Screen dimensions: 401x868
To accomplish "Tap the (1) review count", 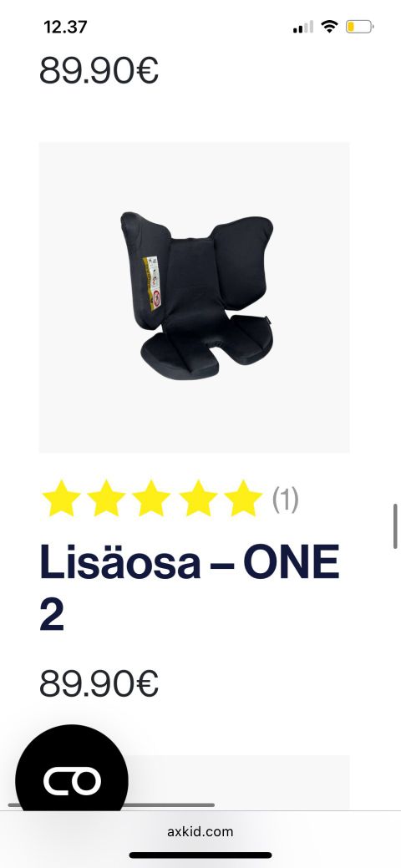I will pos(285,500).
